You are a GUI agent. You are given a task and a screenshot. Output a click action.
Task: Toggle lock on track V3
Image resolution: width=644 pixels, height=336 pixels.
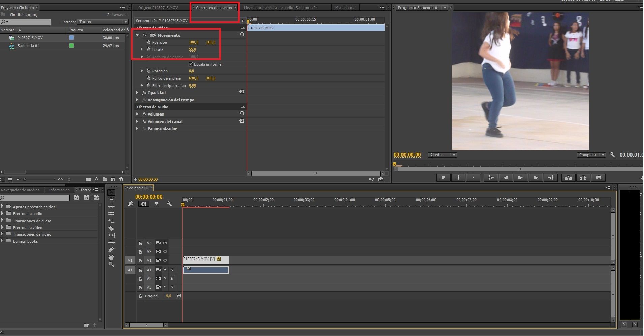click(140, 243)
